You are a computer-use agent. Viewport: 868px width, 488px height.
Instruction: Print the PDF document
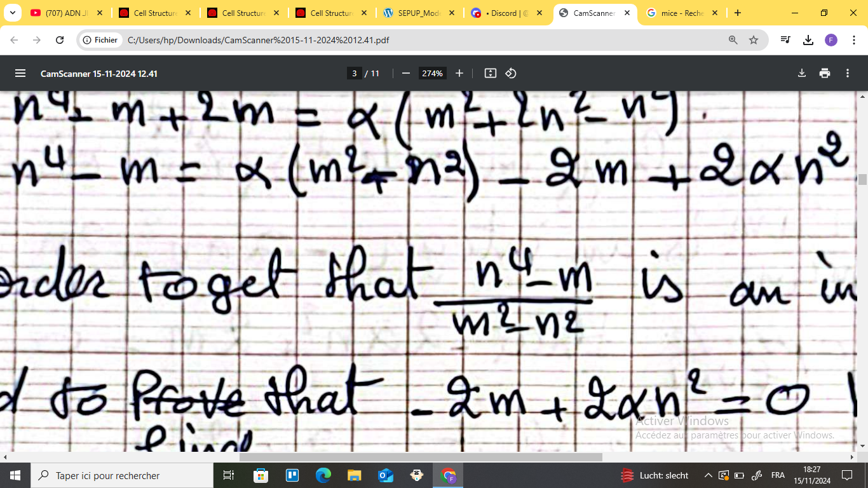pyautogui.click(x=825, y=73)
